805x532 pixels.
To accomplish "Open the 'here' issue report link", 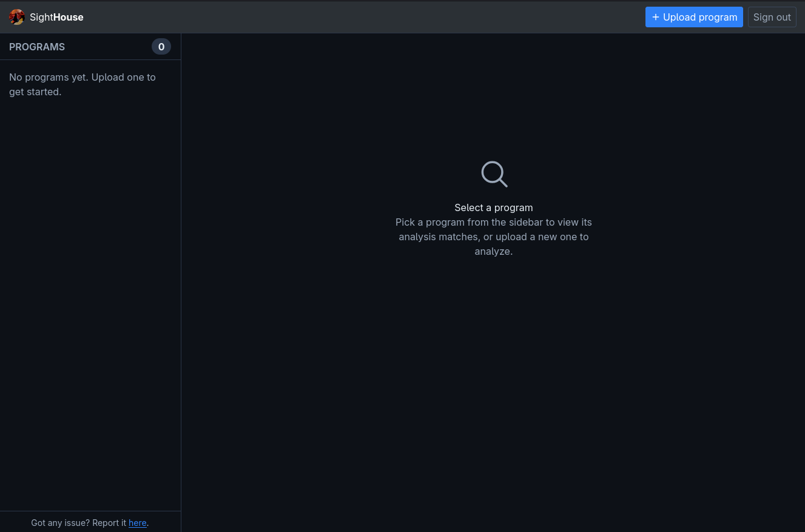I will 138,523.
